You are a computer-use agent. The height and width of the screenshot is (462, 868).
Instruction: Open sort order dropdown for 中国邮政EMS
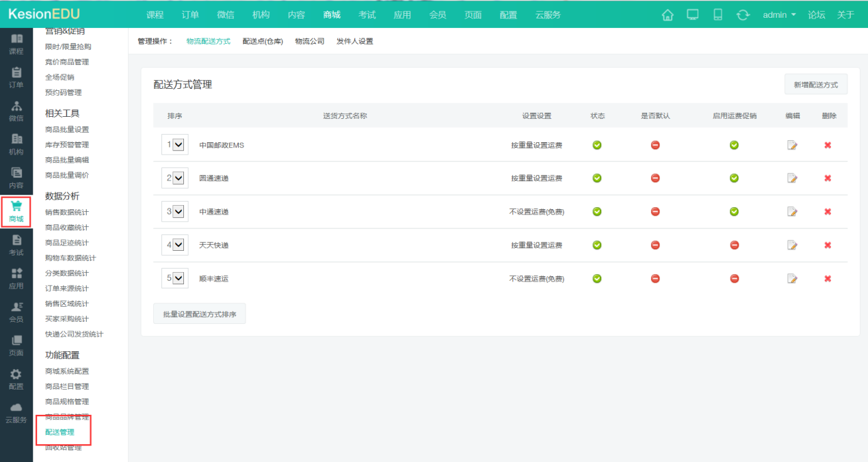179,145
